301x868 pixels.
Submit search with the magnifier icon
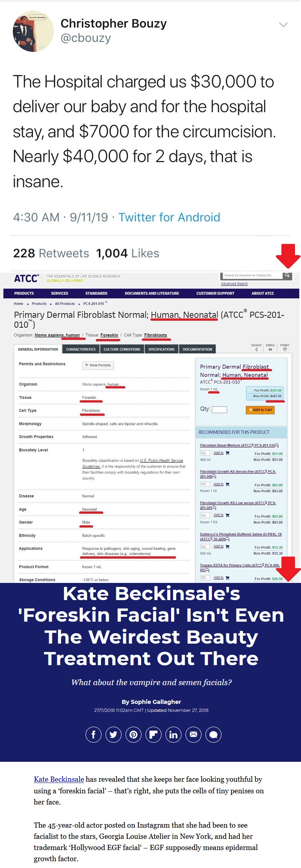click(287, 275)
